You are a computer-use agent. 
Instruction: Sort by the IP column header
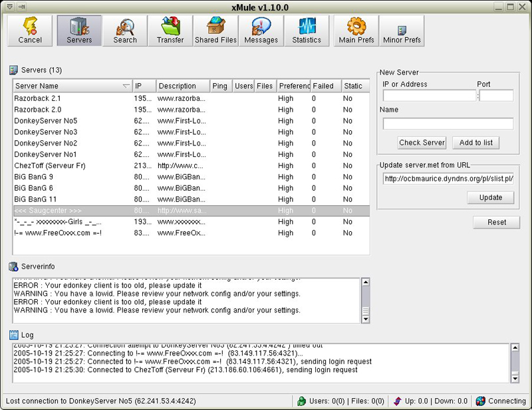[144, 86]
